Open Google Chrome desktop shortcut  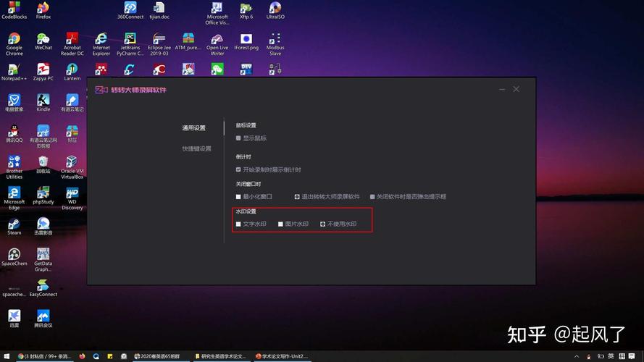(x=14, y=44)
